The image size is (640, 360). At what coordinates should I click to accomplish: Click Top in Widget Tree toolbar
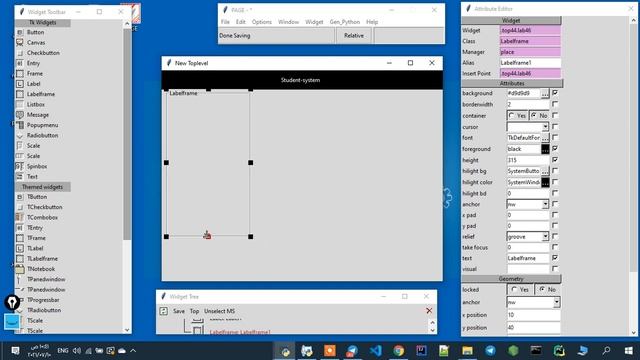coord(194,311)
